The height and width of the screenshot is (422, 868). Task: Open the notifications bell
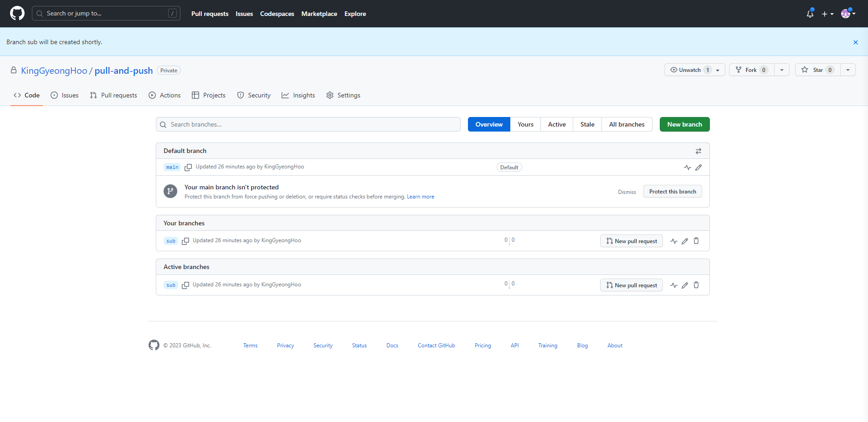810,14
